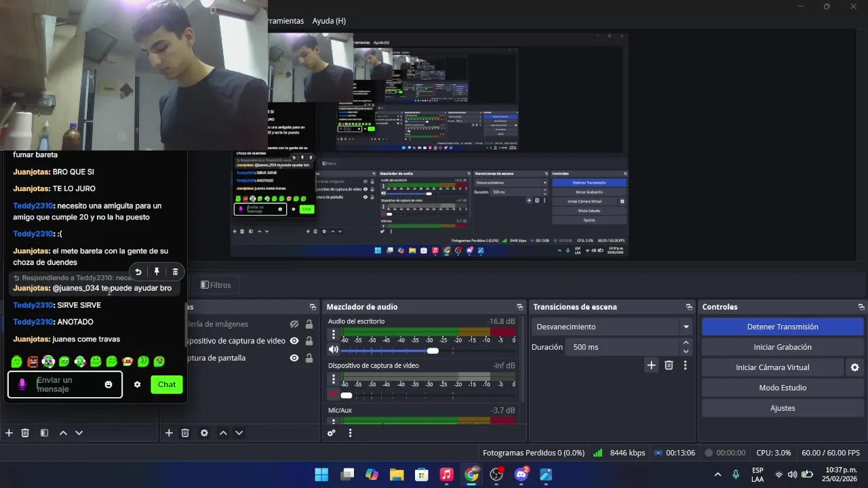
Task: Toggle lock on Captura de pantalla source
Action: 309,358
